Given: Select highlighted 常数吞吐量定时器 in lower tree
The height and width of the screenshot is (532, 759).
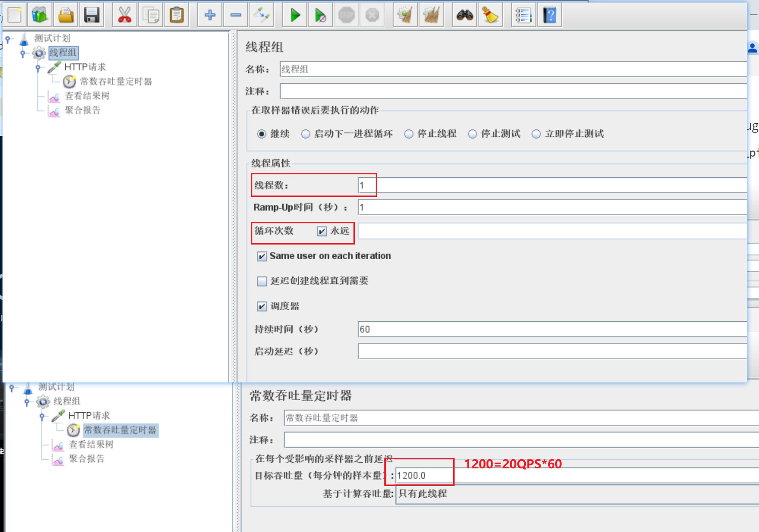Looking at the screenshot, I should point(120,430).
